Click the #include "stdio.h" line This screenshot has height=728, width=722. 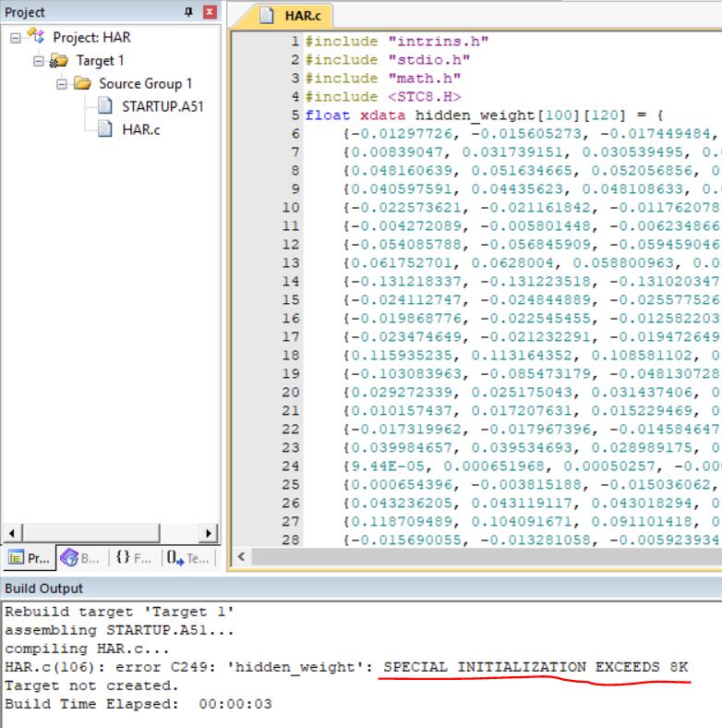(388, 60)
